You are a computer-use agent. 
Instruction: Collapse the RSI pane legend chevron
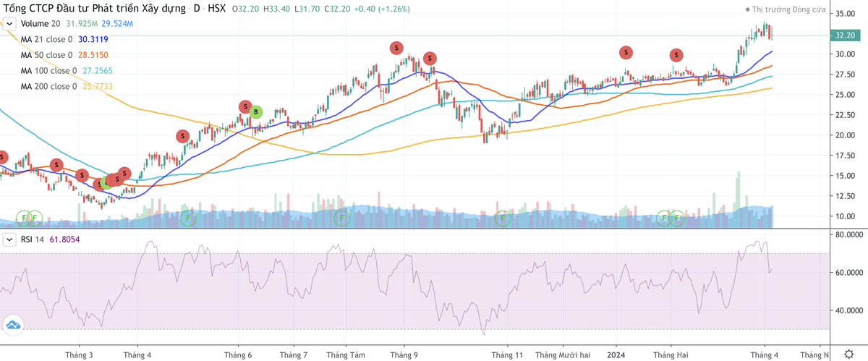point(10,239)
